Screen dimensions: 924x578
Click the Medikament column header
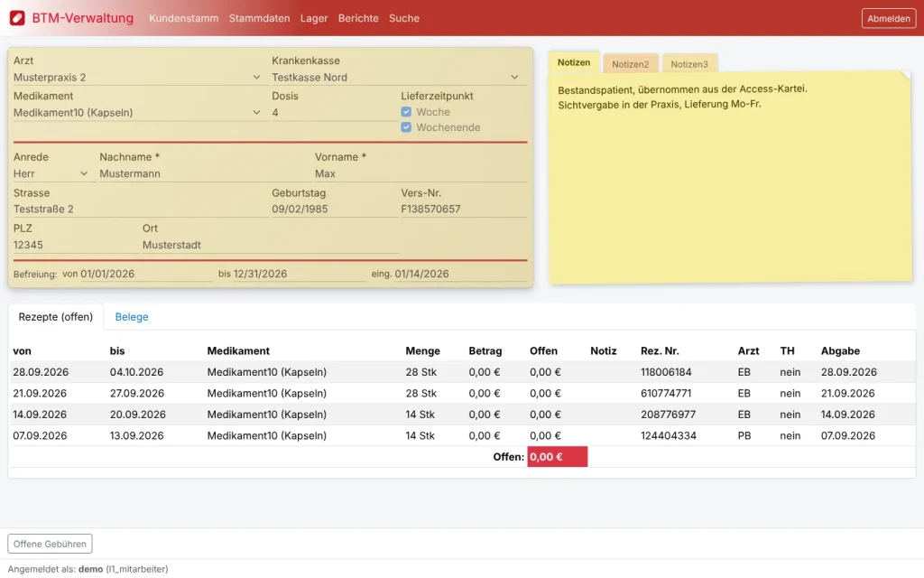pos(238,351)
